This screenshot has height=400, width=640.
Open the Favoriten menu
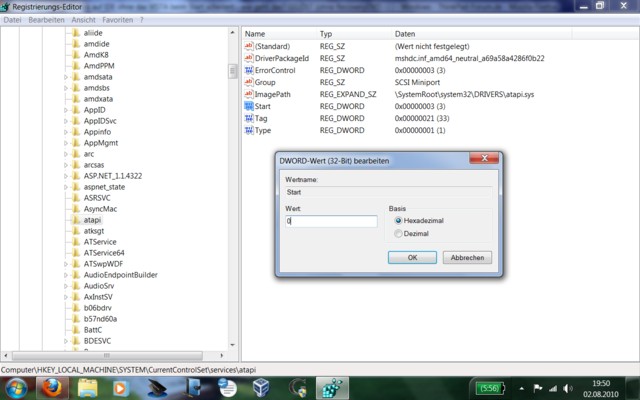click(x=118, y=20)
